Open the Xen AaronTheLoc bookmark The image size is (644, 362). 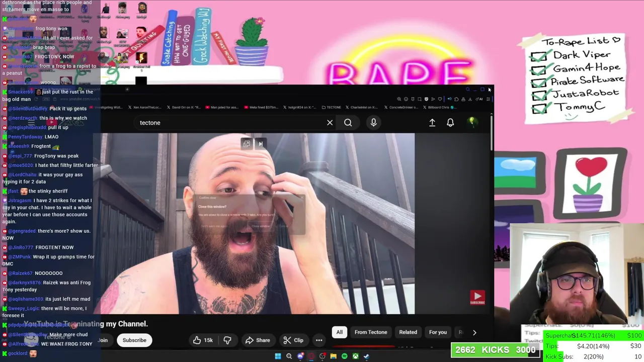(144, 107)
